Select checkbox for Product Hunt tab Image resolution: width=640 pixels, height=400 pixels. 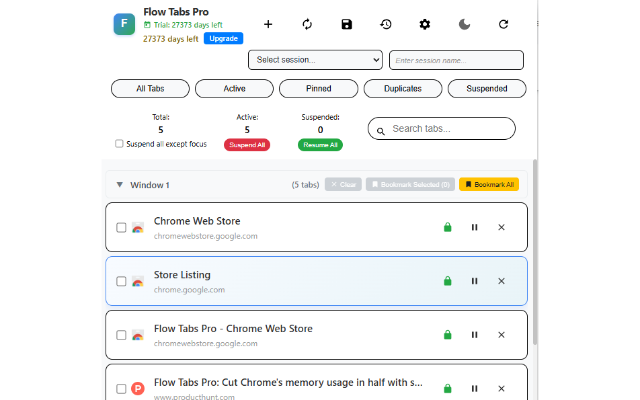click(121, 389)
